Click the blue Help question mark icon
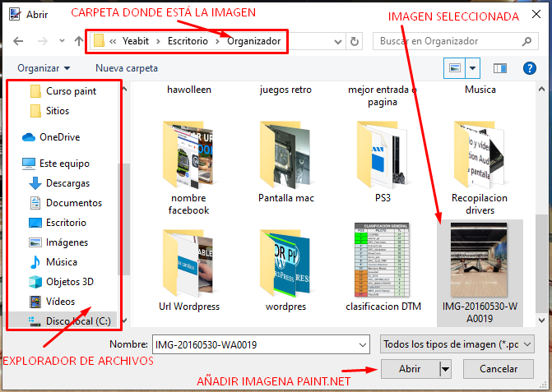Image resolution: width=552 pixels, height=392 pixels. point(530,68)
